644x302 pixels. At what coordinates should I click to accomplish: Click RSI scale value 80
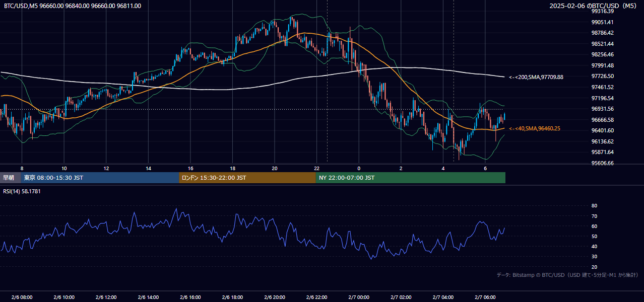(x=594, y=206)
